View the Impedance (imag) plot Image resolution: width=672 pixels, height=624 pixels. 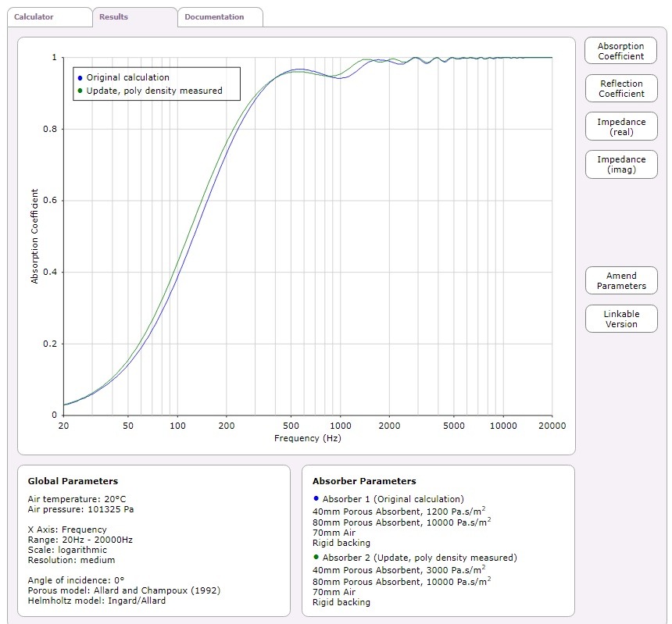pos(621,165)
